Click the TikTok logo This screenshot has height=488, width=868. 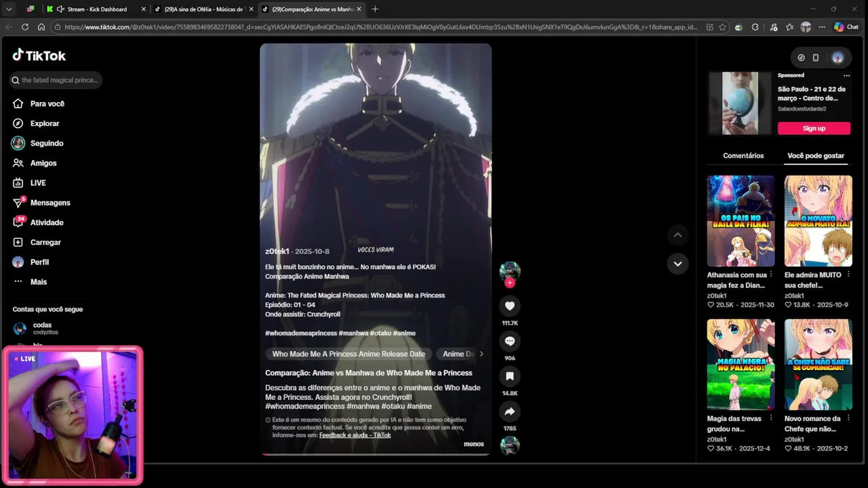click(39, 56)
